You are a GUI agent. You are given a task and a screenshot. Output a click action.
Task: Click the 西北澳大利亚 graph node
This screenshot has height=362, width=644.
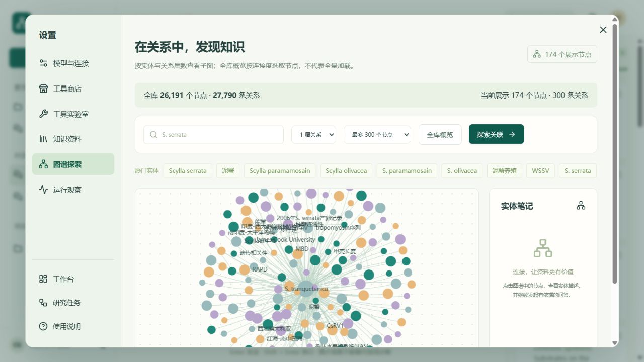[252, 329]
